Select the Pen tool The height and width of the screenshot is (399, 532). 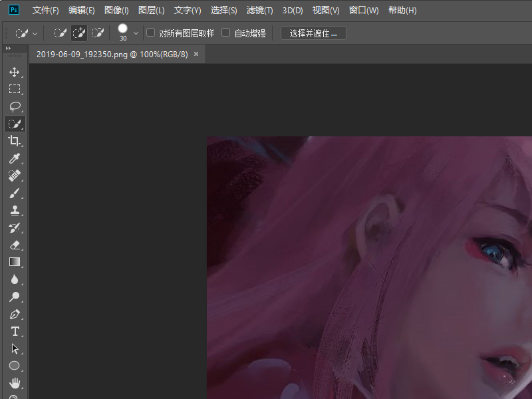pos(14,314)
